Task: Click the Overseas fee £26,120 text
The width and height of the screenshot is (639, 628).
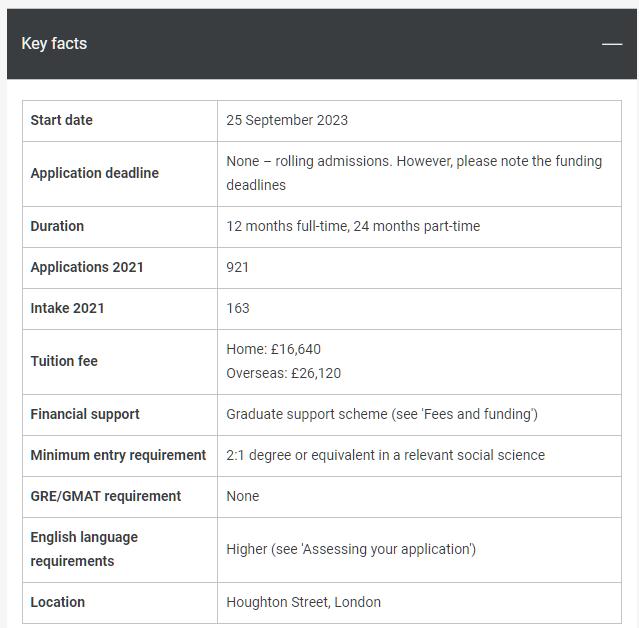Action: point(283,373)
